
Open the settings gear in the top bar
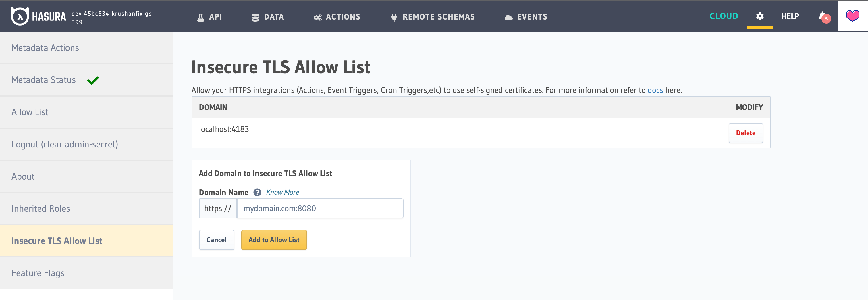(x=760, y=16)
